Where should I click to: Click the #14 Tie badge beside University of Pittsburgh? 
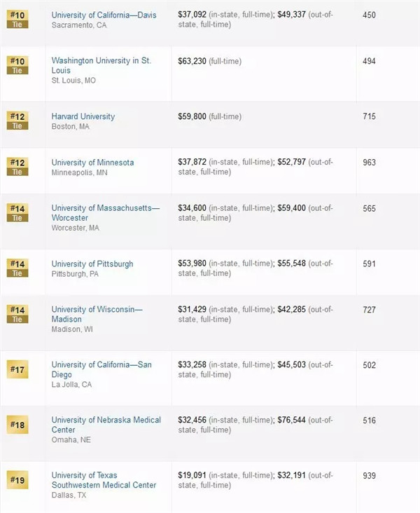point(17,268)
